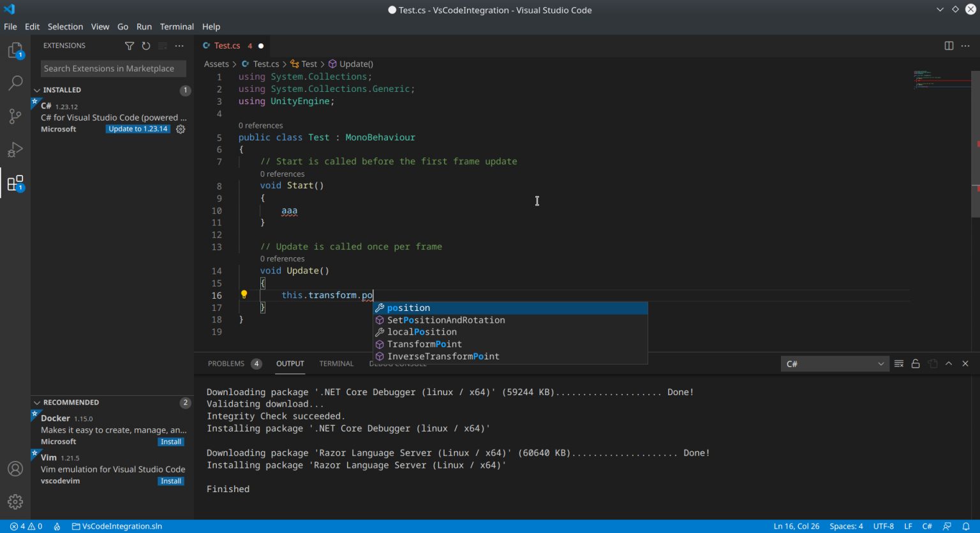This screenshot has width=980, height=533.
Task: Install the Docker extension
Action: click(x=171, y=442)
